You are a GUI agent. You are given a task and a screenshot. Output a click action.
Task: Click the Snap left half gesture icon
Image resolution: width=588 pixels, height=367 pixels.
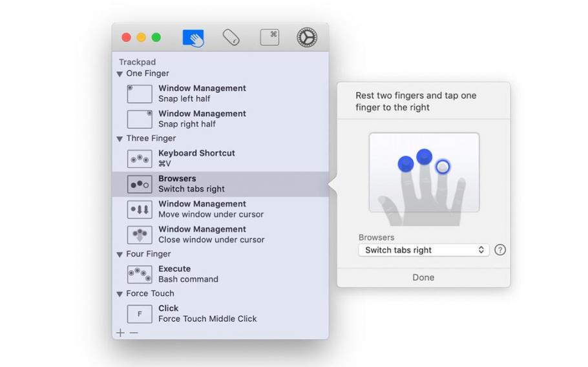click(140, 94)
